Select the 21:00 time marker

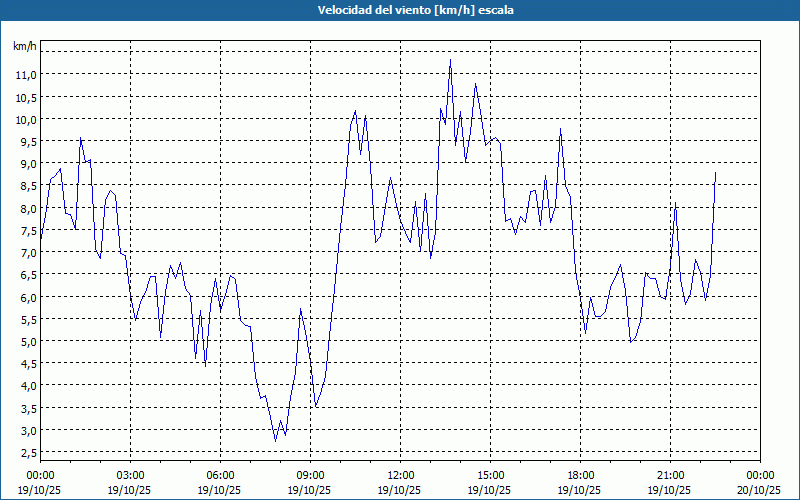tap(670, 475)
